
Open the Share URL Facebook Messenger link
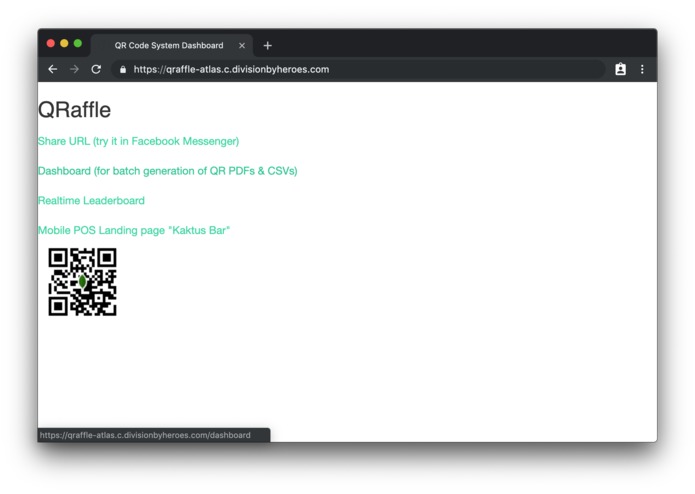point(138,141)
